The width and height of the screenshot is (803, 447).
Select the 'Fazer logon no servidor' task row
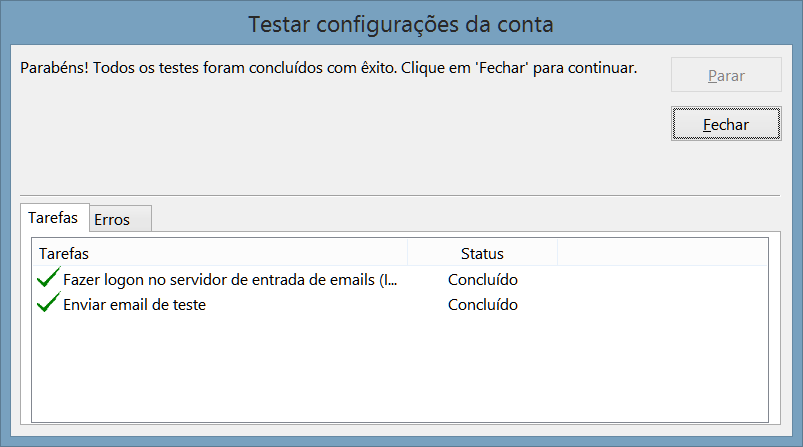[230, 280]
